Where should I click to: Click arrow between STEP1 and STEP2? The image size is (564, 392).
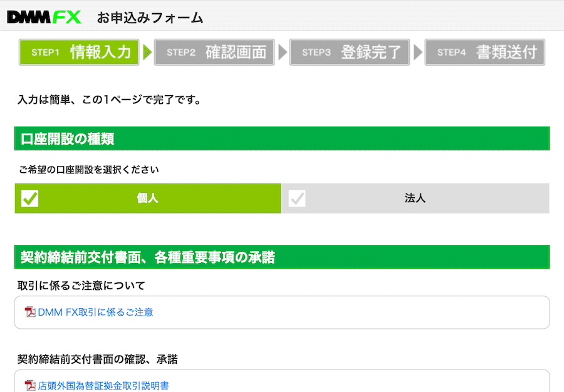pos(147,53)
